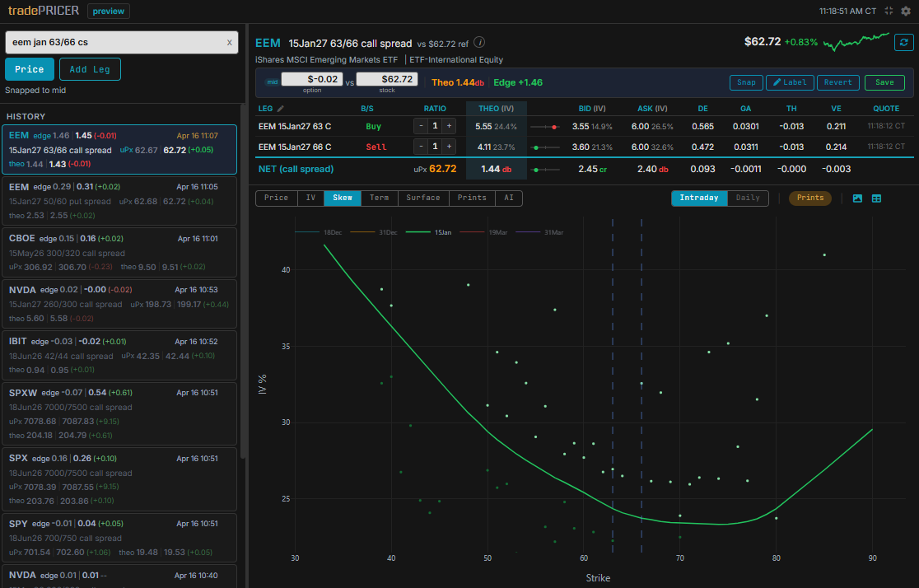Open EEM 63/66 call spread history entry
919x588 pixels.
(119, 150)
